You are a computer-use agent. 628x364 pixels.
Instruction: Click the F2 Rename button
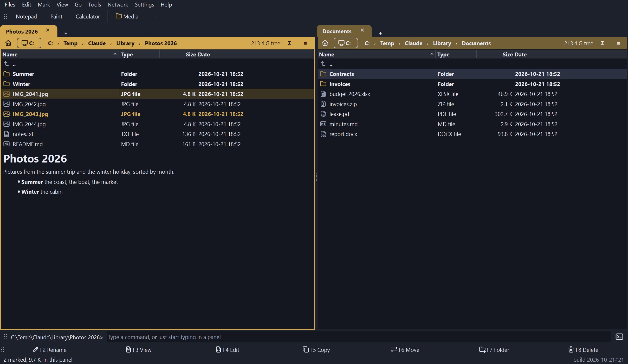pyautogui.click(x=50, y=350)
